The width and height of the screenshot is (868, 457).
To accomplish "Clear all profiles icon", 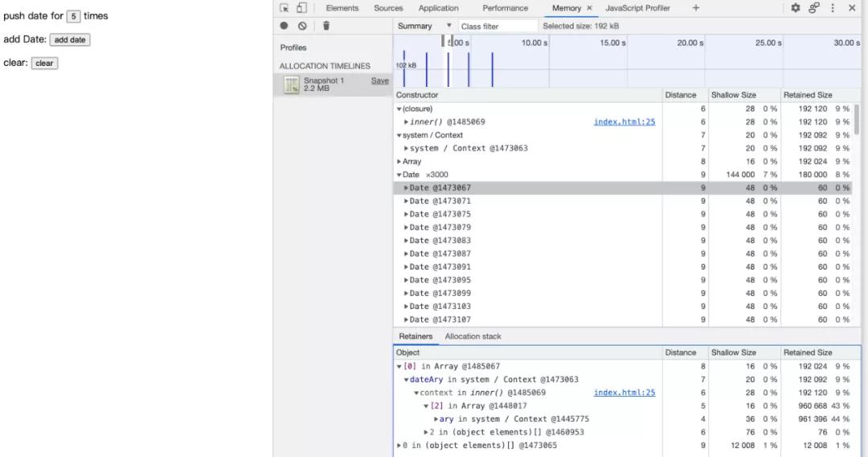I will (302, 26).
